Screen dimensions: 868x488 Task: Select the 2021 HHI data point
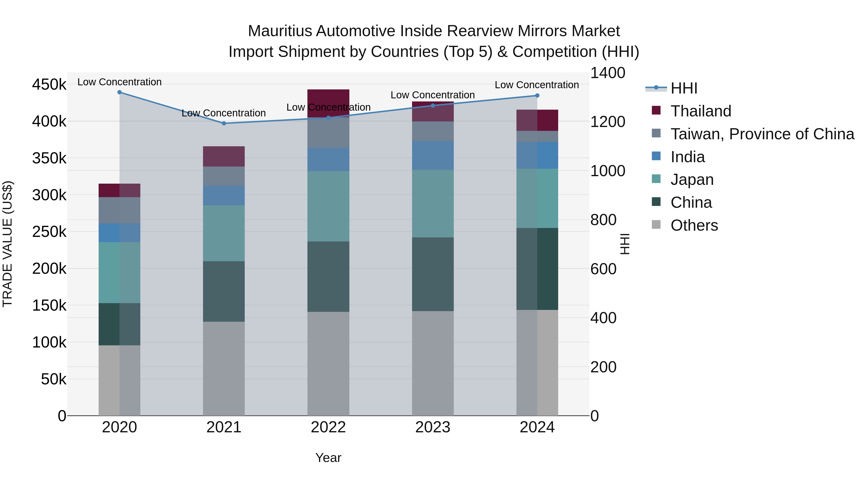[224, 123]
